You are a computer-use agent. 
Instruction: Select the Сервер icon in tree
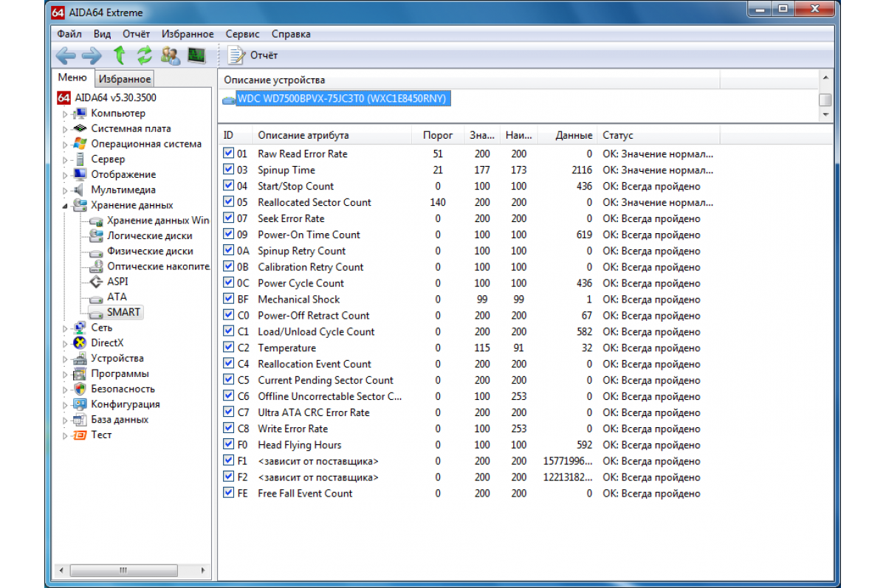pos(80,159)
